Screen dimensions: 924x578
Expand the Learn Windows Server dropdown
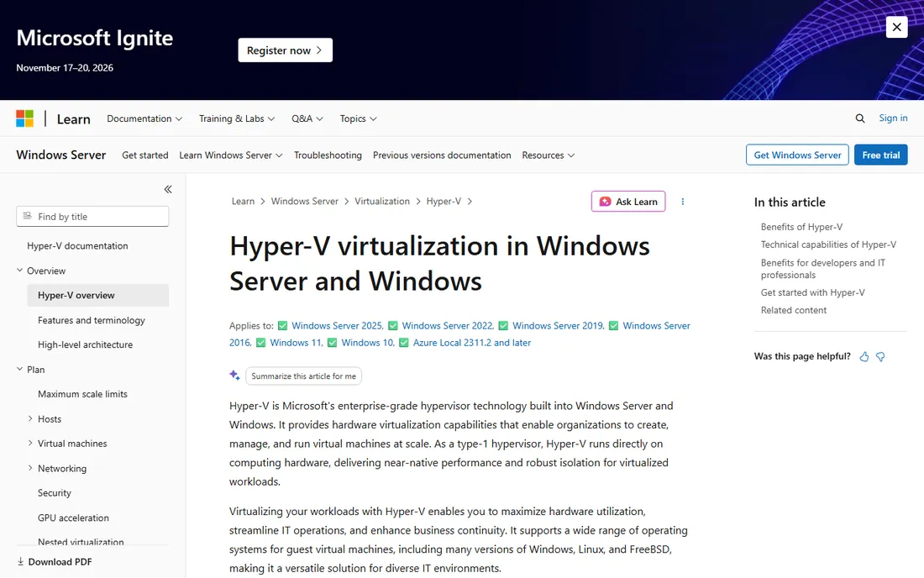(x=231, y=155)
